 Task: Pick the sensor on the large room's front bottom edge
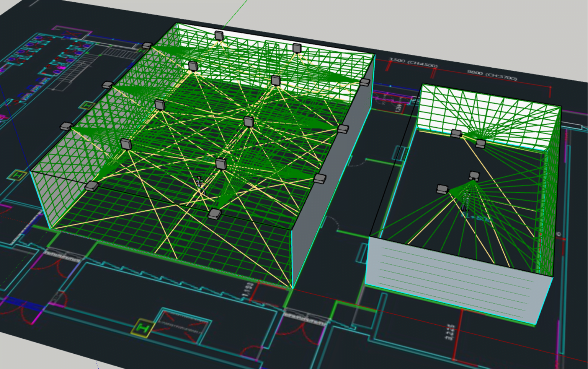pos(215,214)
